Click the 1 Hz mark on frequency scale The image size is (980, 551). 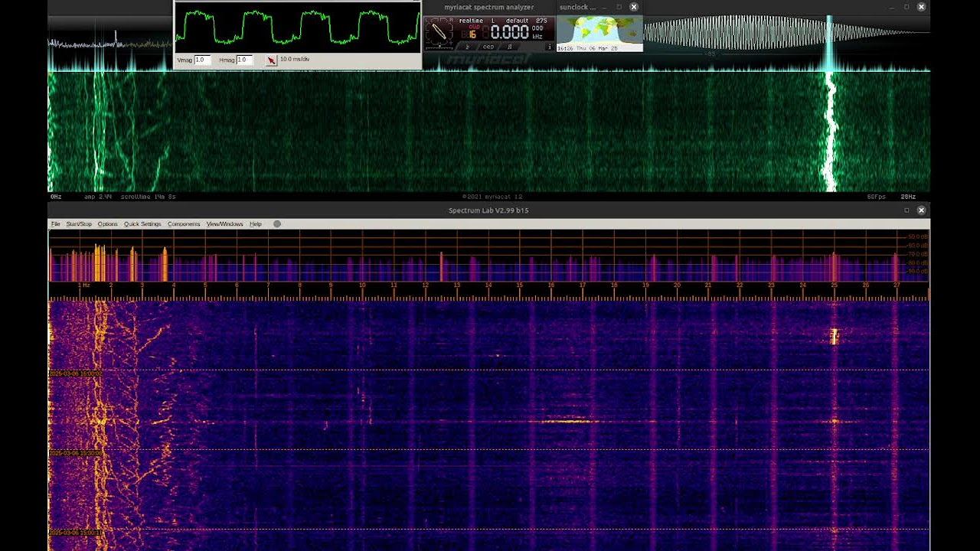(x=84, y=285)
